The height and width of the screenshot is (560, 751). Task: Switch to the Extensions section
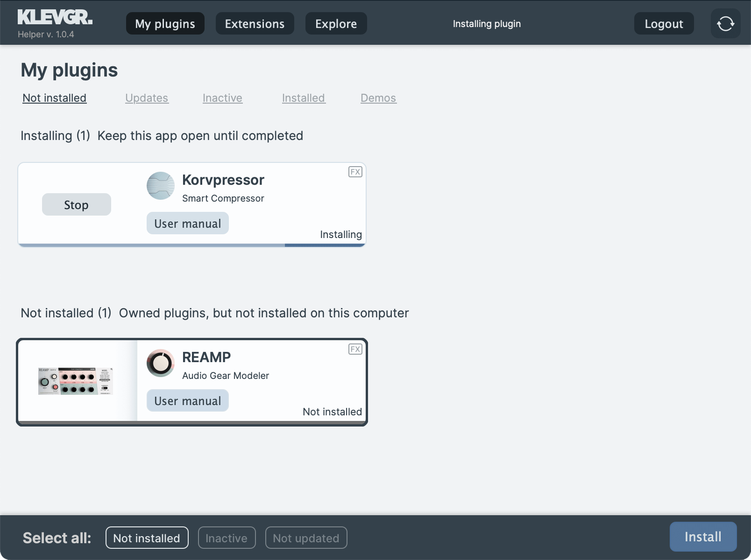255,23
